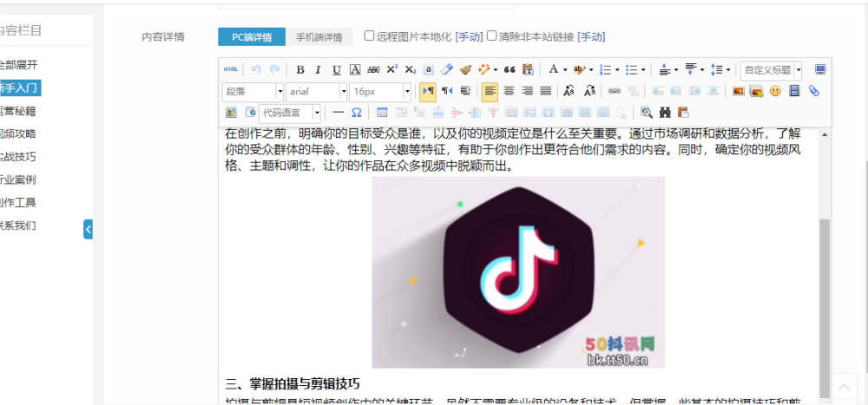Open the multi-image upload dialog

757,91
